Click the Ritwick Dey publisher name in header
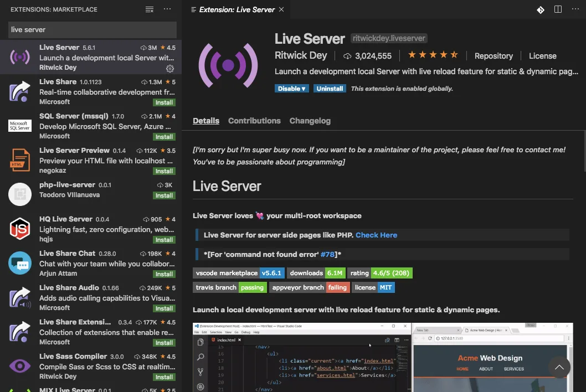 click(301, 56)
